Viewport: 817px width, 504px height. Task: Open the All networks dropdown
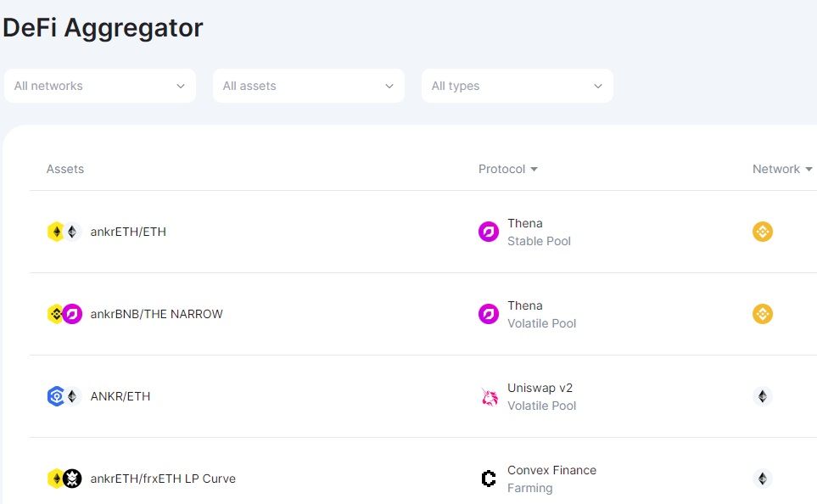pos(100,86)
